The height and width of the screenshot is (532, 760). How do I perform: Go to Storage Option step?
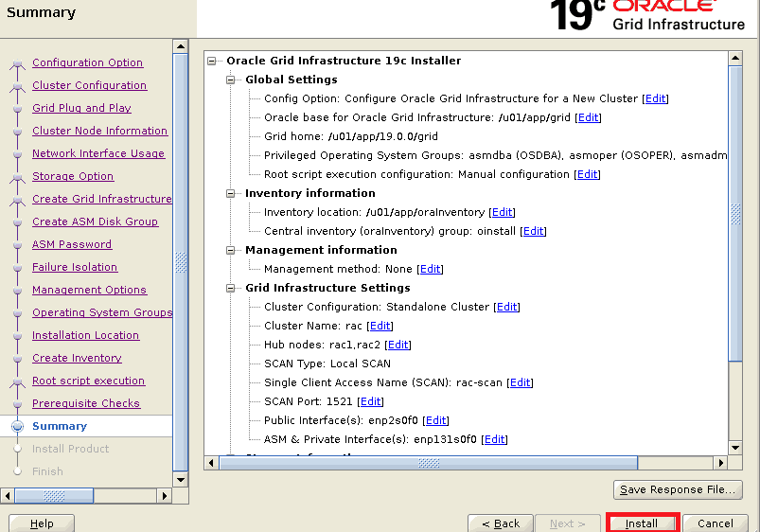coord(73,176)
